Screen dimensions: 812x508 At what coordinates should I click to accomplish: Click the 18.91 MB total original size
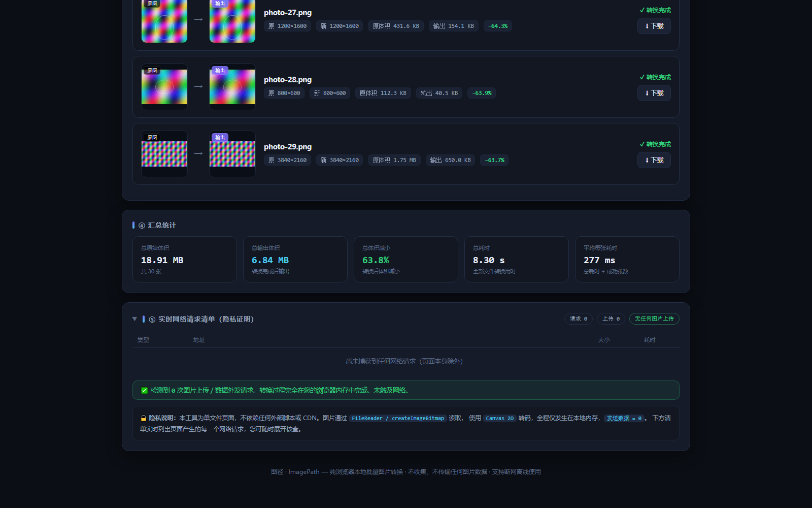click(x=162, y=260)
